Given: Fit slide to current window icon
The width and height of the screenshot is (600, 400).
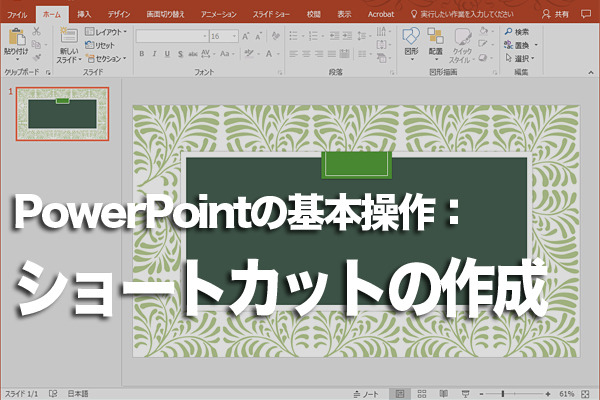Looking at the screenshot, I should click(587, 394).
